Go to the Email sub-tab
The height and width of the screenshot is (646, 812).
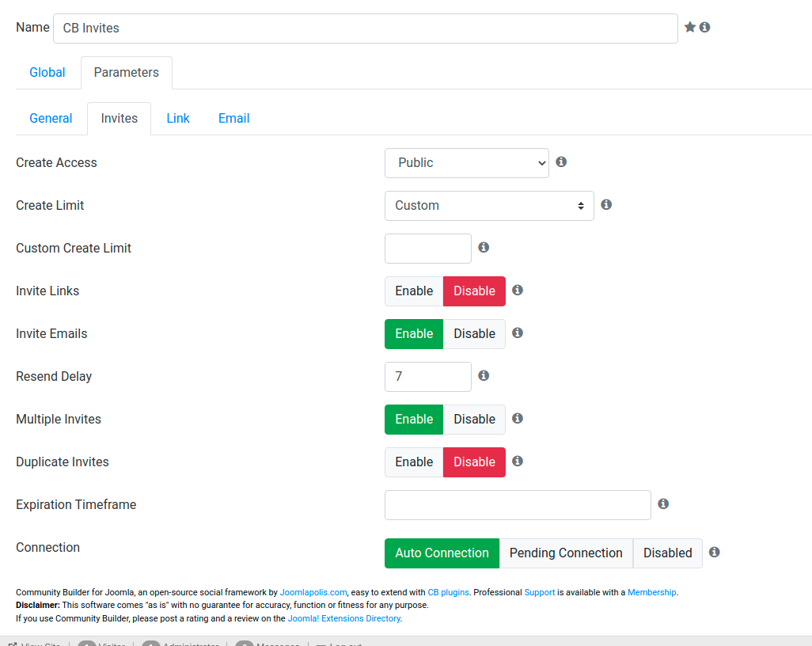coord(234,119)
